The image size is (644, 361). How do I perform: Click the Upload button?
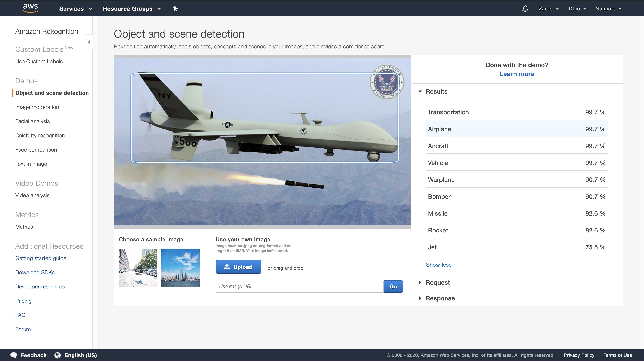[238, 267]
